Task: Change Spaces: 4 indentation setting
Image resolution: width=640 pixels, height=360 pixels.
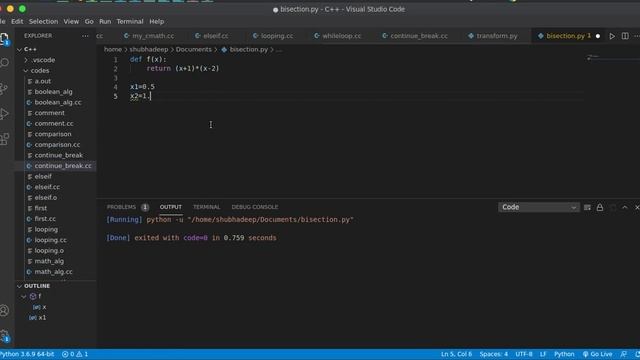Action: coord(493,354)
